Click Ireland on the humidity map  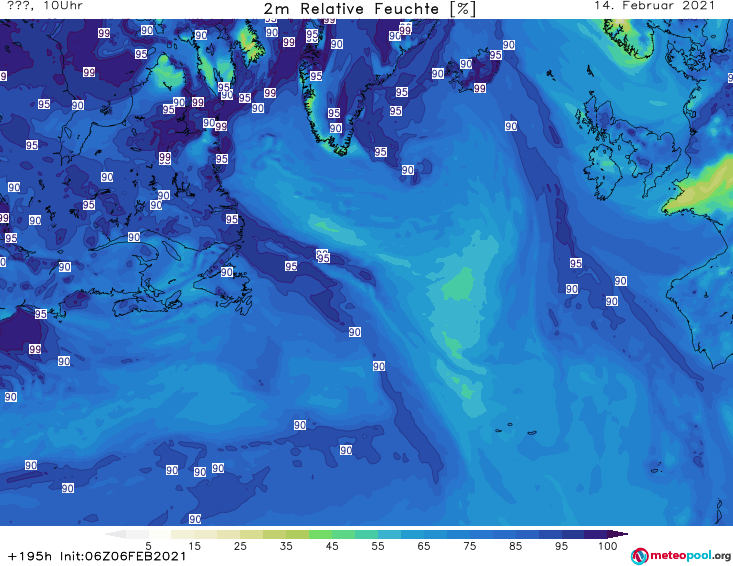click(x=604, y=172)
